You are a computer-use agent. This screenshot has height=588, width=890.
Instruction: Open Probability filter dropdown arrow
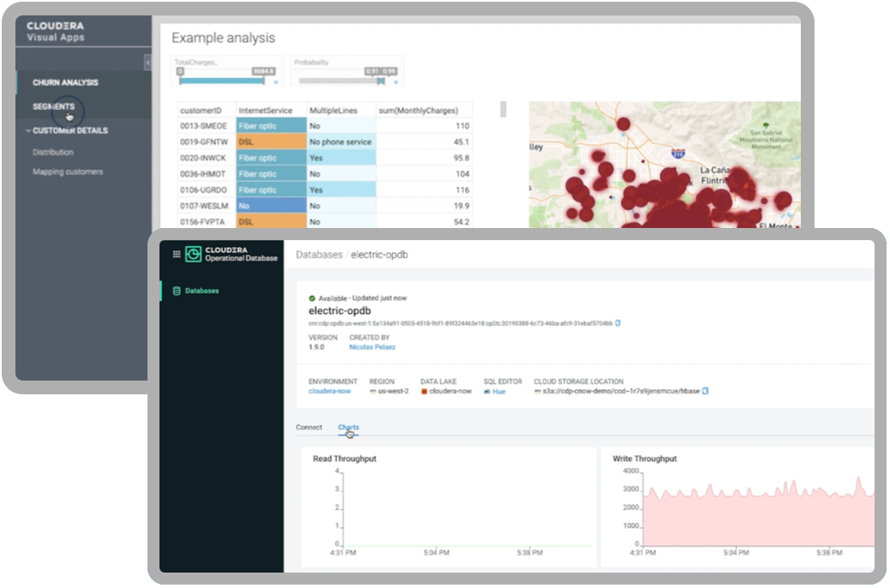[395, 82]
